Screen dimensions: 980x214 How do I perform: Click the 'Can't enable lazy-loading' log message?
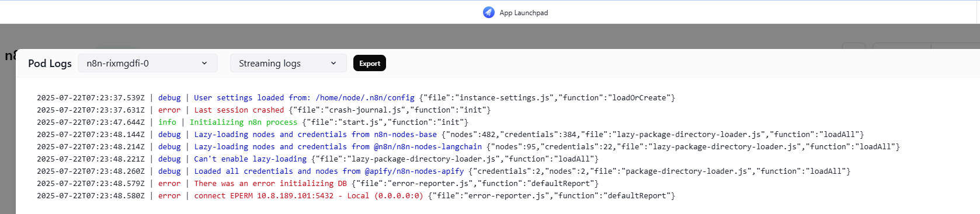(251, 159)
